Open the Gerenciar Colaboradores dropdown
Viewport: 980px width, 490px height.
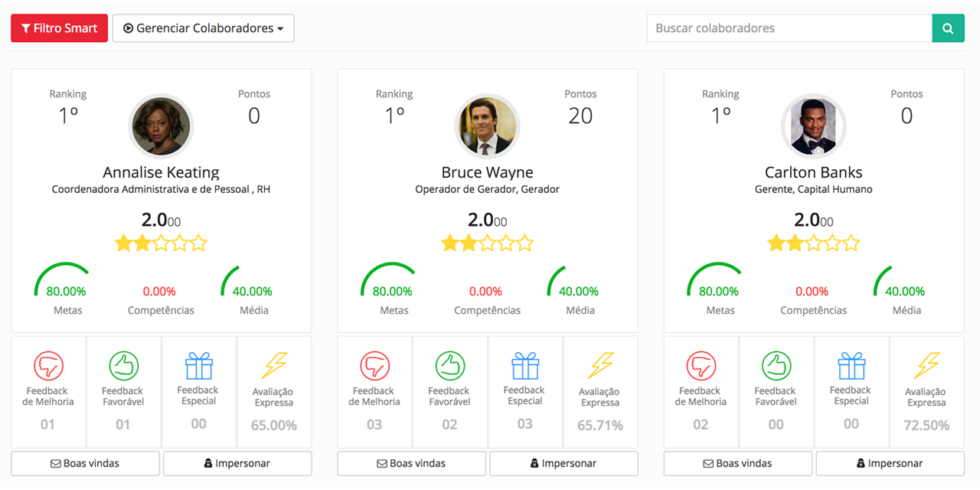click(203, 28)
